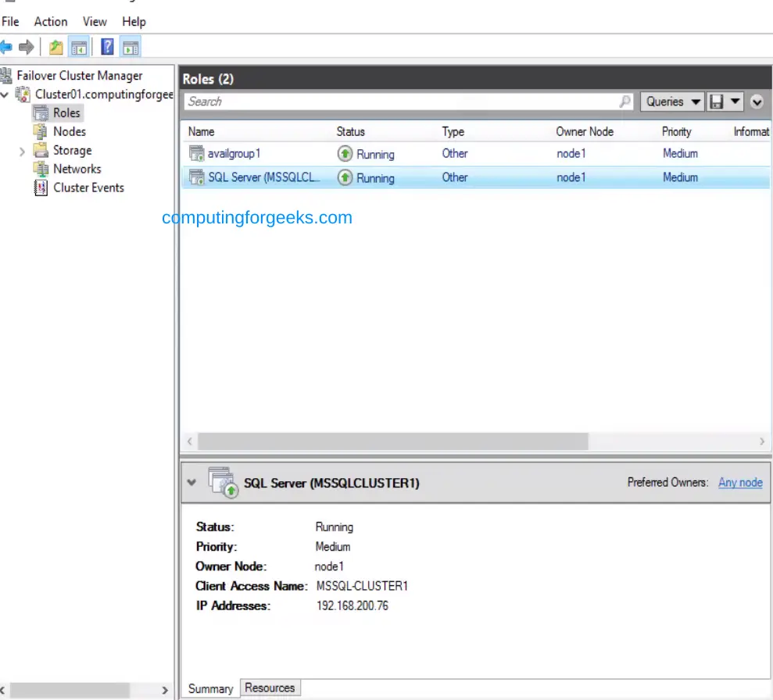Viewport: 773px width, 700px height.
Task: Toggle the Show/Hide Console Tree icon
Action: click(x=79, y=48)
